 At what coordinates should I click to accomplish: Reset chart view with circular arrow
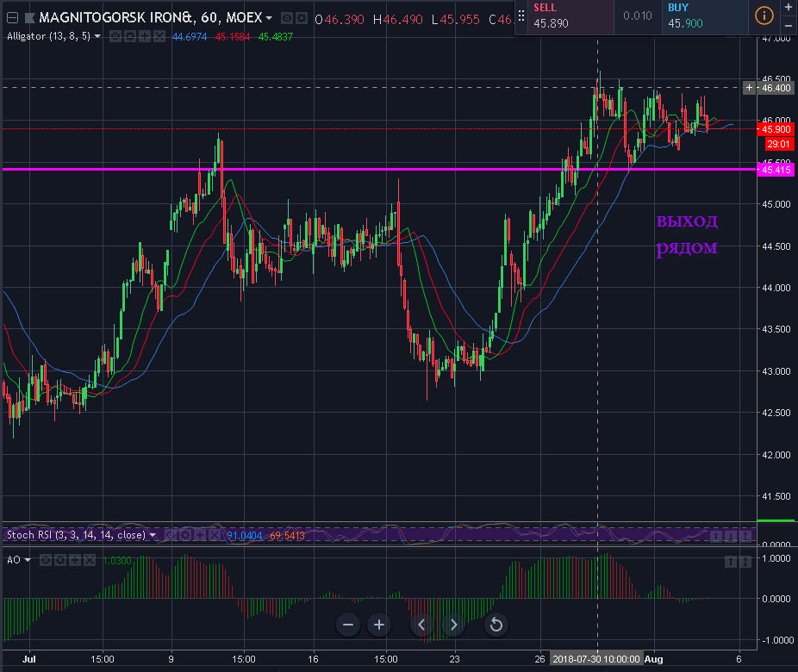click(x=496, y=625)
